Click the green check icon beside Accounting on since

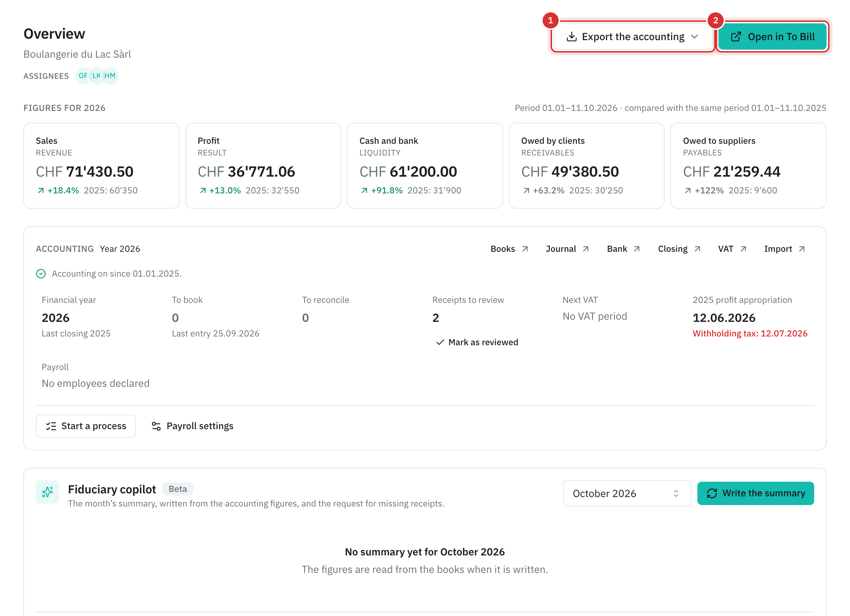click(x=41, y=274)
